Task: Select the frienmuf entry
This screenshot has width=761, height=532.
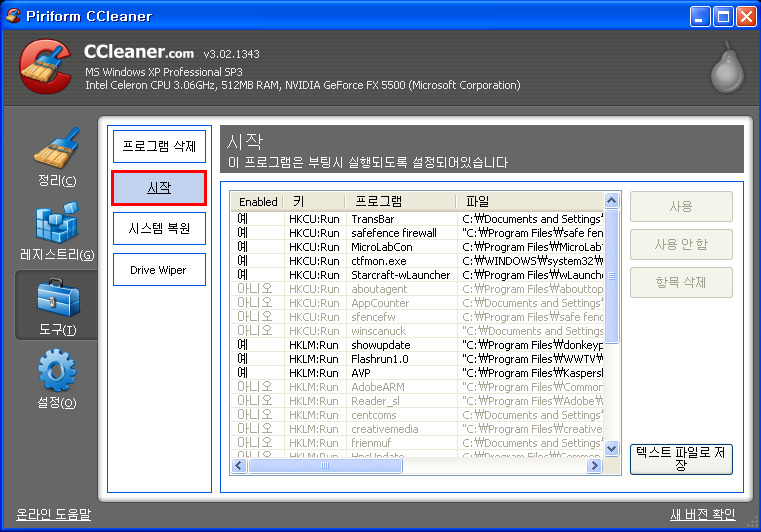Action: coord(417,443)
